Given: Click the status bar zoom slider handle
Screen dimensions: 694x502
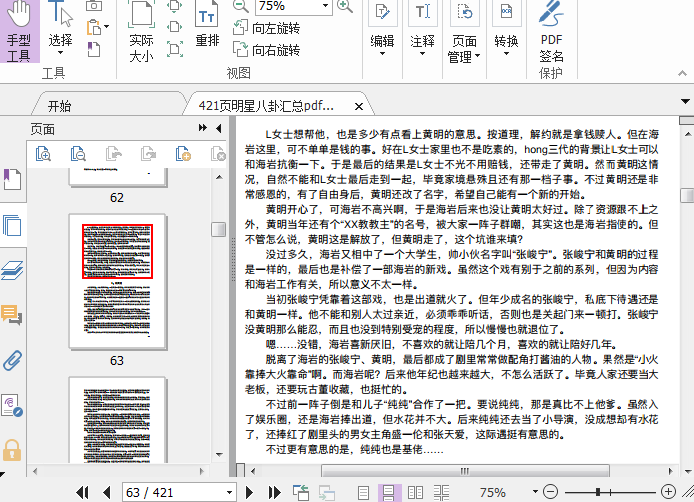Looking at the screenshot, I should [x=598, y=491].
